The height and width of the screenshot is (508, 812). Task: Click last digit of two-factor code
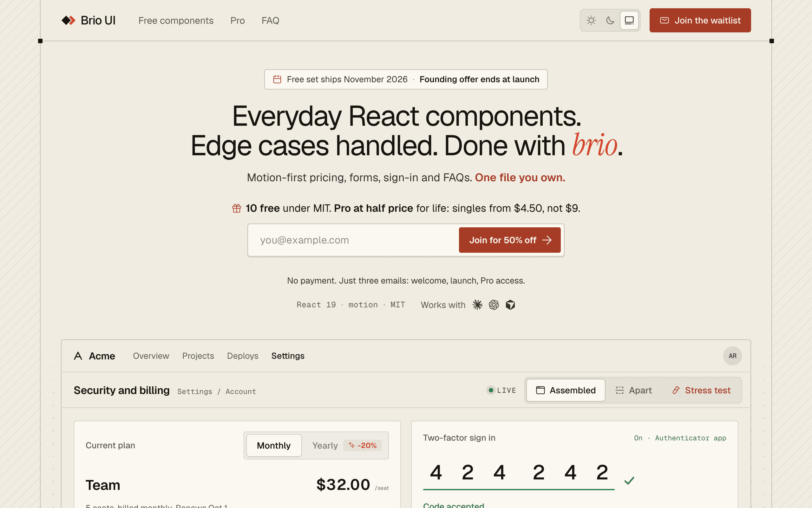pos(602,472)
